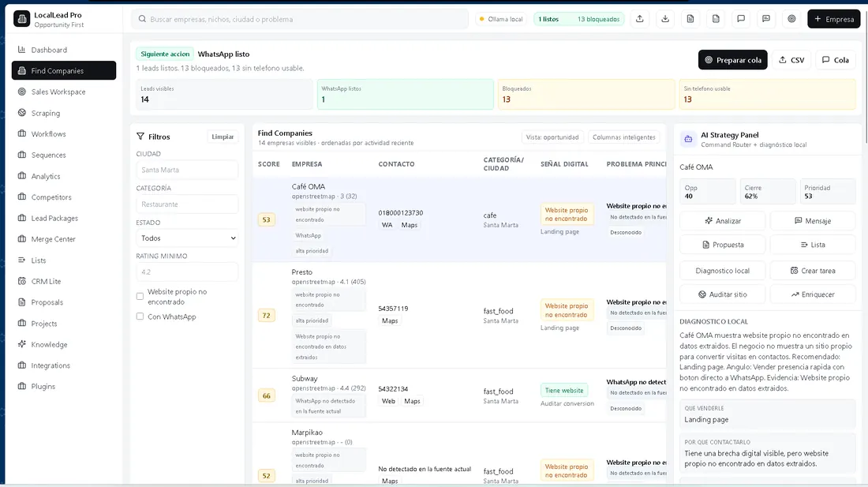Tick the 'Con WhatsApp' checkbox

pyautogui.click(x=140, y=317)
